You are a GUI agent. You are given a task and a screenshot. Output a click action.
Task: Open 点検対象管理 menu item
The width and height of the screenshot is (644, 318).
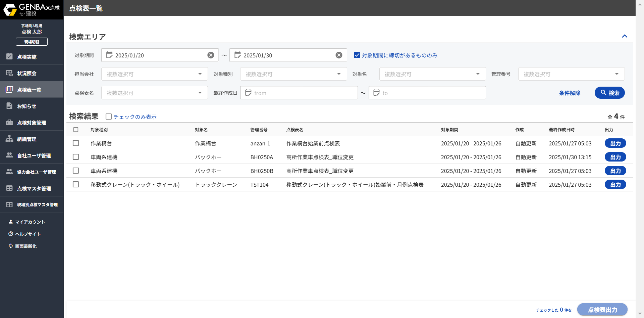coord(32,123)
